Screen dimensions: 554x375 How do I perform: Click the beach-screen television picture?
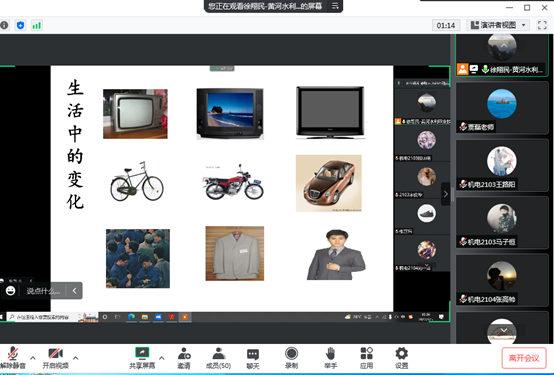(x=230, y=113)
